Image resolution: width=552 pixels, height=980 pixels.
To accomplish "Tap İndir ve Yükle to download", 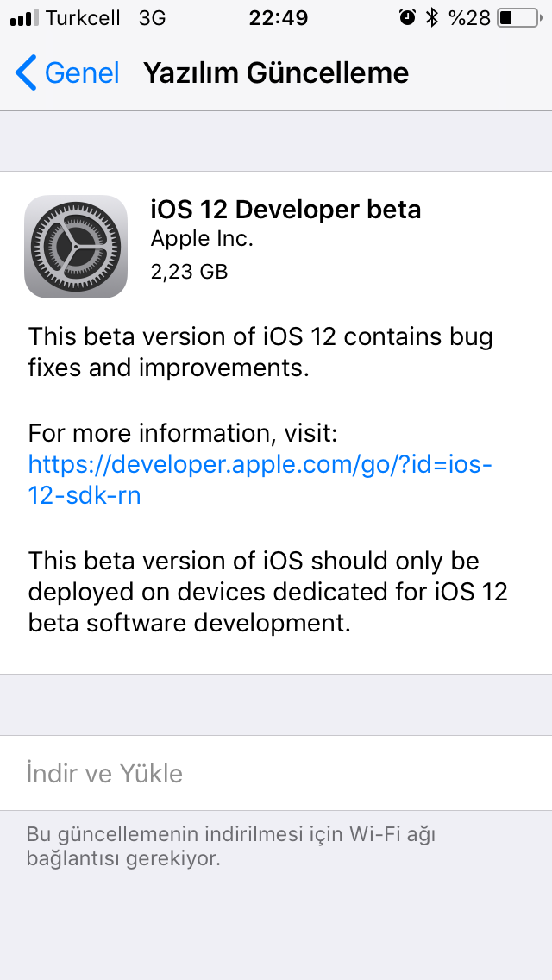I will point(104,773).
